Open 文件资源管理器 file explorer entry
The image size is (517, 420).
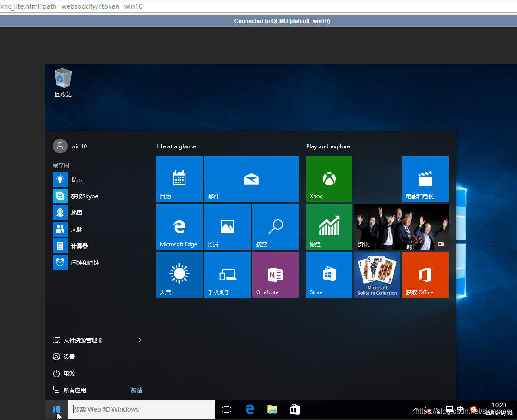point(78,340)
